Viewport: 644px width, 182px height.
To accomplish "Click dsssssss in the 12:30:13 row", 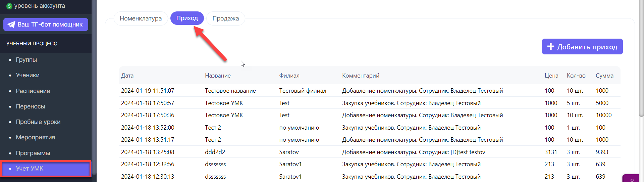I will [x=215, y=177].
